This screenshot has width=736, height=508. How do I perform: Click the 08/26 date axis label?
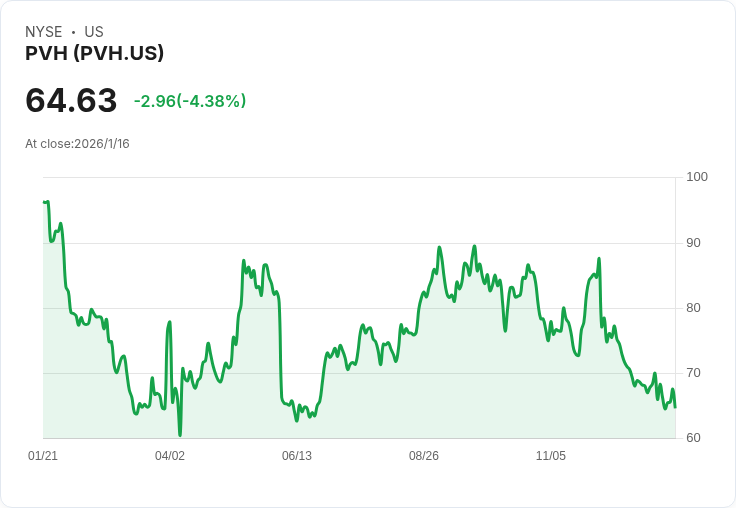424,456
